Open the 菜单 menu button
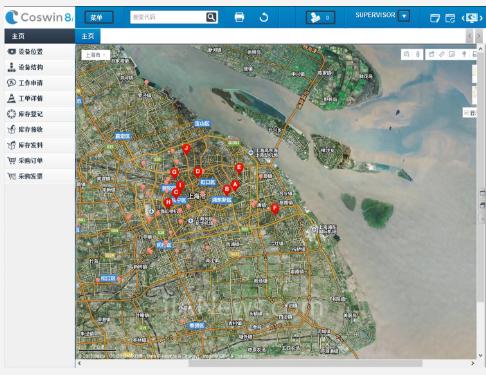Image resolution: width=486 pixels, height=375 pixels. click(99, 17)
